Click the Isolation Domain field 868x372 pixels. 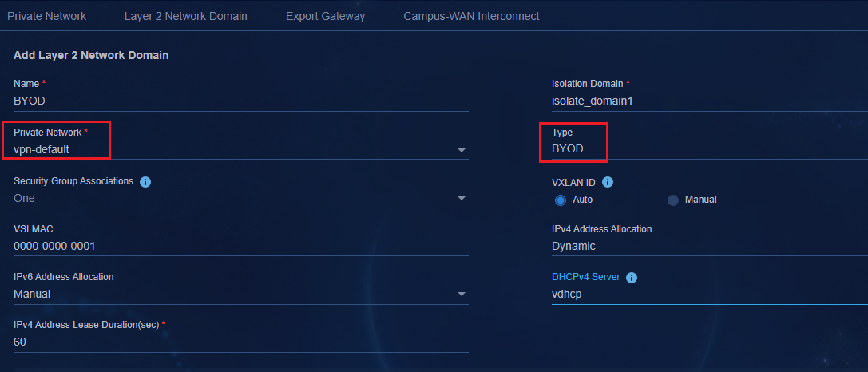tap(710, 102)
